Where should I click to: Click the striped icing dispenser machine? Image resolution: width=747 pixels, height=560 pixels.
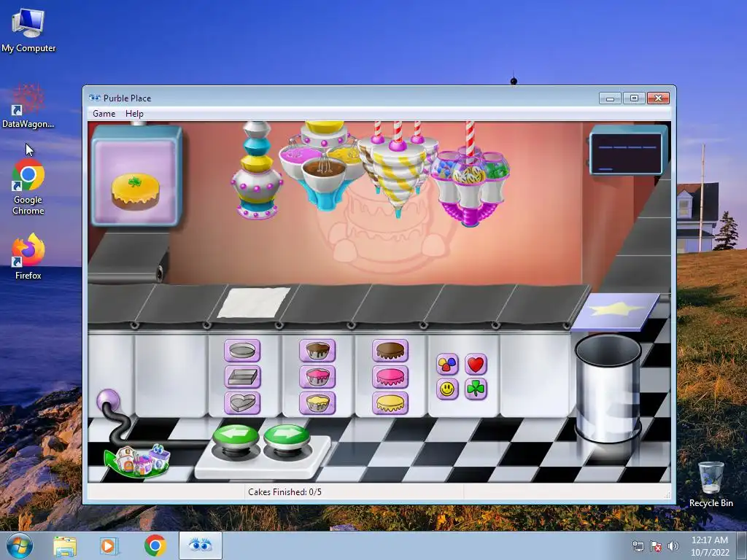click(x=398, y=167)
